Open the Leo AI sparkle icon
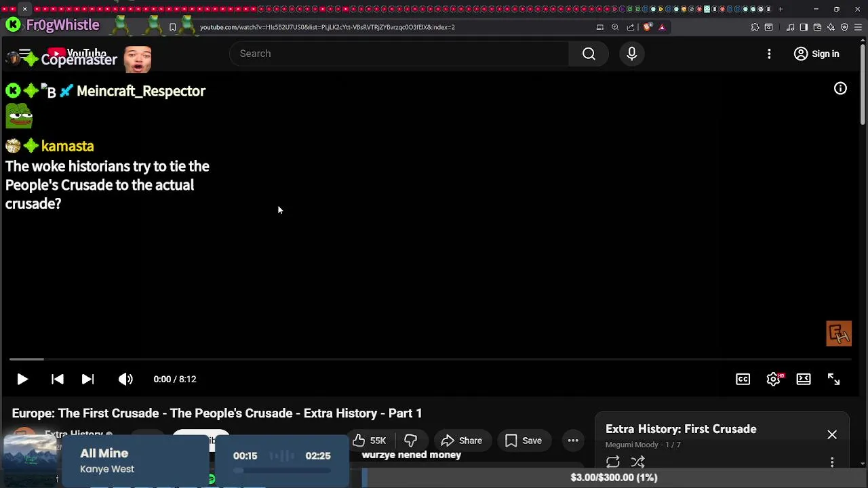 tap(831, 27)
